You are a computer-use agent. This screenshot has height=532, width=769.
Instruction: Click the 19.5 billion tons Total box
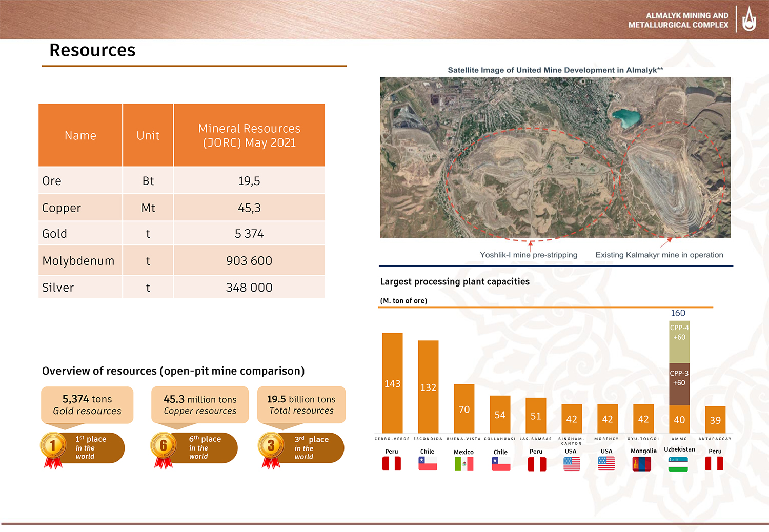(x=301, y=405)
